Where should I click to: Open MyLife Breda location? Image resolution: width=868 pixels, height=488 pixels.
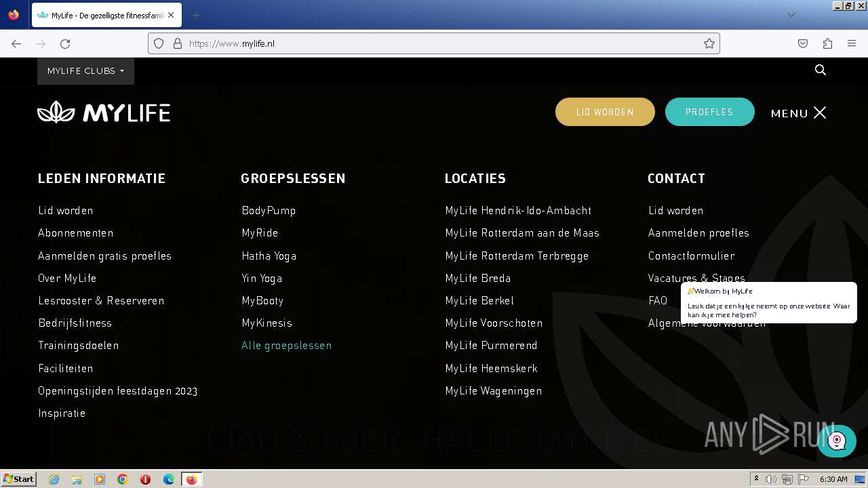tap(478, 279)
